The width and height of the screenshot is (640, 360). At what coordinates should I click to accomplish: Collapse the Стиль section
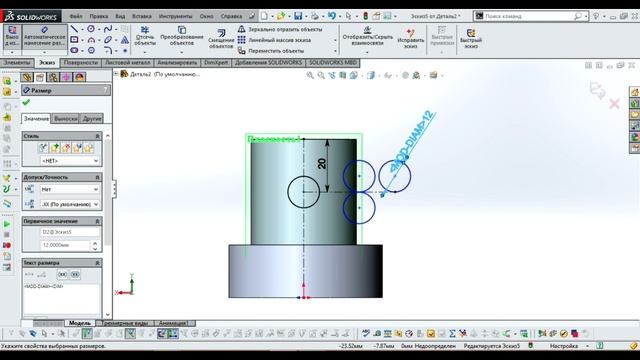tap(97, 136)
